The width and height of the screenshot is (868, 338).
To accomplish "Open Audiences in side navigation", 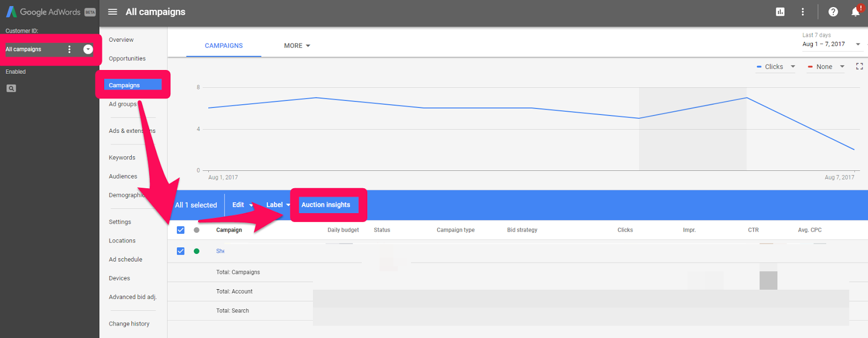I will pyautogui.click(x=123, y=176).
